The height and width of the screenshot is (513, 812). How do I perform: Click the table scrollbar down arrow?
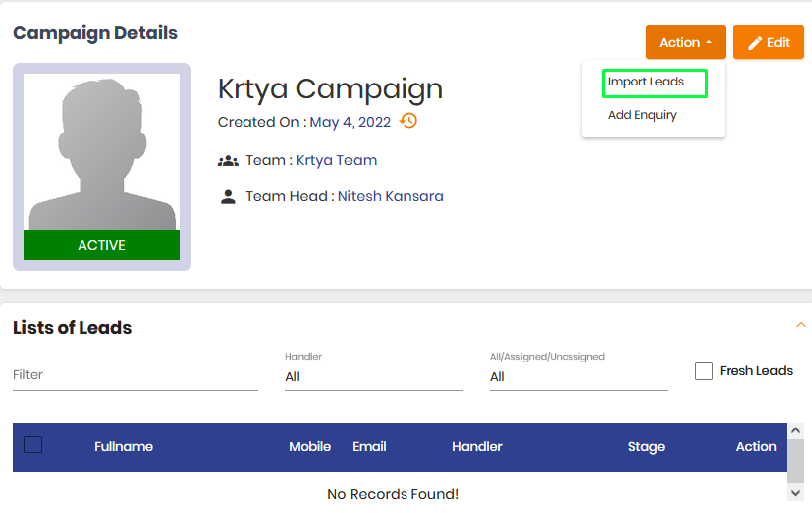click(x=796, y=493)
